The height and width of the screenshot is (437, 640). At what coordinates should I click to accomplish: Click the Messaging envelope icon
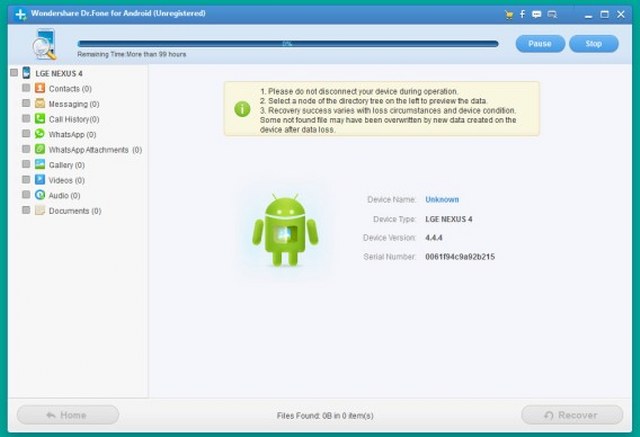point(40,103)
